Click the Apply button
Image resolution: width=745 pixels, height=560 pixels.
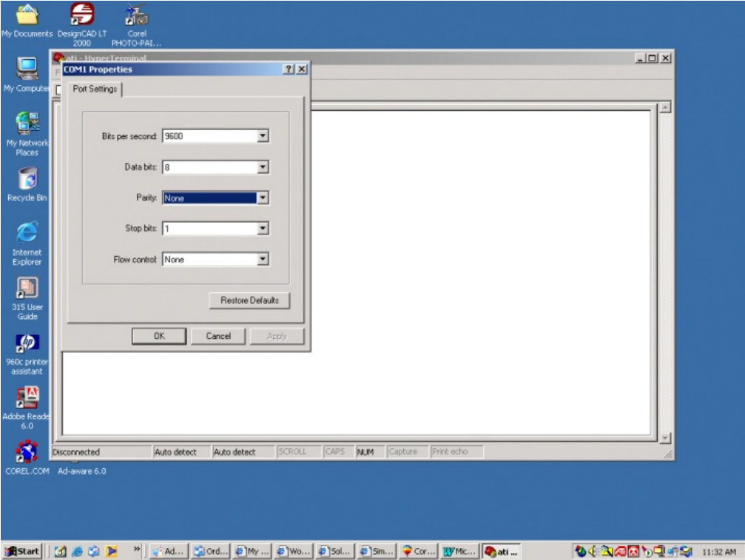click(277, 336)
